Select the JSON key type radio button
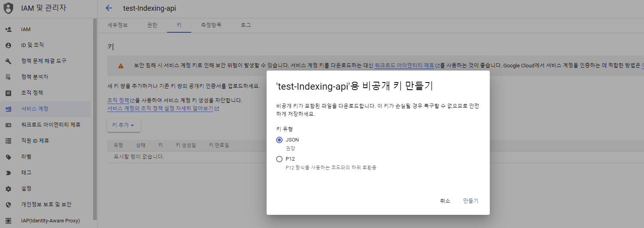This screenshot has width=644, height=228. coord(279,140)
